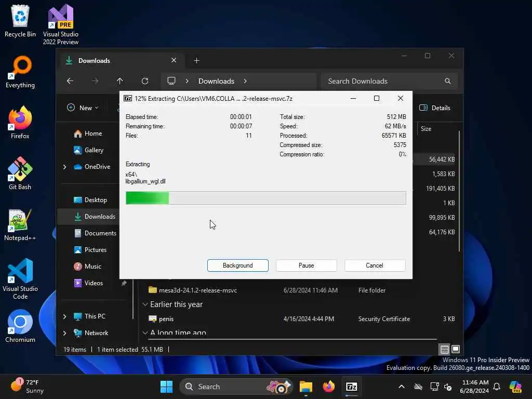Open the weather widget 72°F Sunny
This screenshot has height=399, width=532.
tap(27, 387)
